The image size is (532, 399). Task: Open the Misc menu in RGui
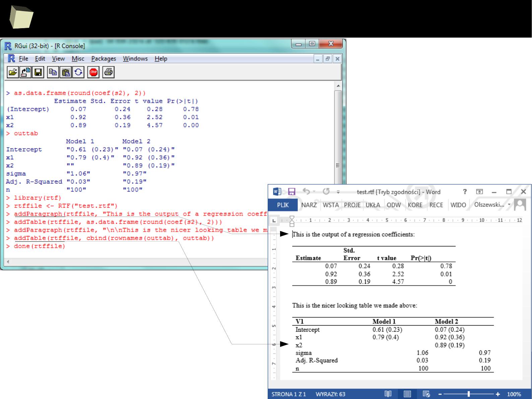click(x=78, y=59)
